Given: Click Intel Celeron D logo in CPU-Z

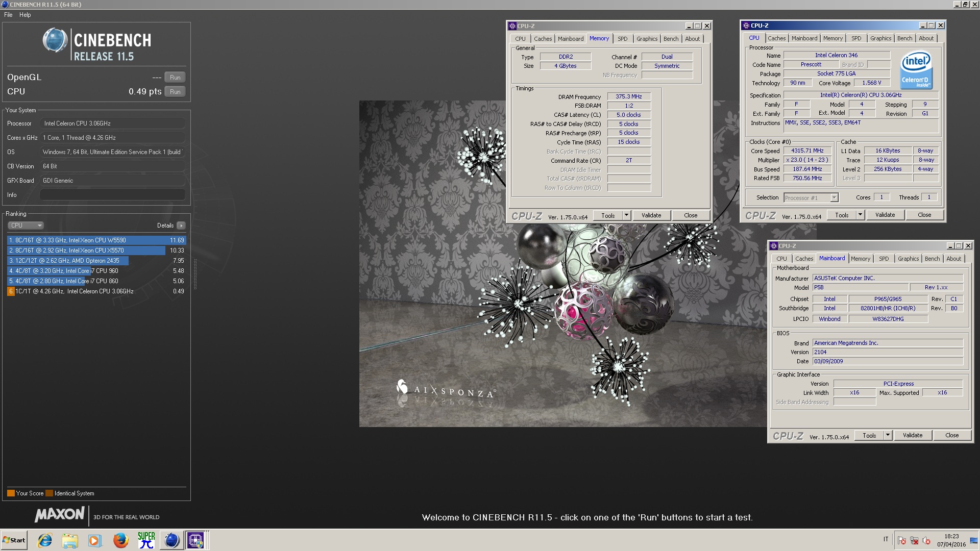Looking at the screenshot, I should click(x=916, y=70).
